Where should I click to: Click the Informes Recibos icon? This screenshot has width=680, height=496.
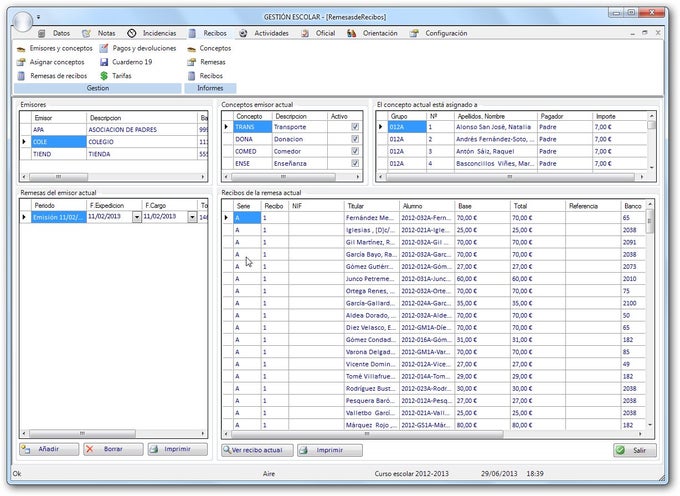(x=191, y=76)
